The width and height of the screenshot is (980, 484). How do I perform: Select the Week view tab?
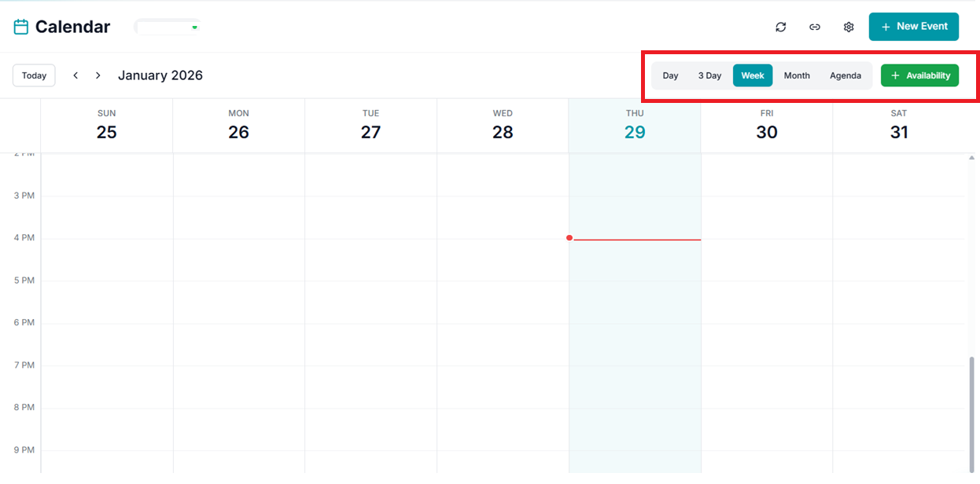(x=753, y=75)
